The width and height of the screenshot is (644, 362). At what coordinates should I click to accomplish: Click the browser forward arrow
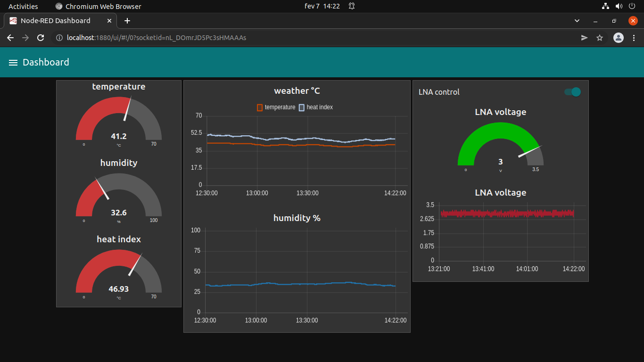pyautogui.click(x=25, y=38)
